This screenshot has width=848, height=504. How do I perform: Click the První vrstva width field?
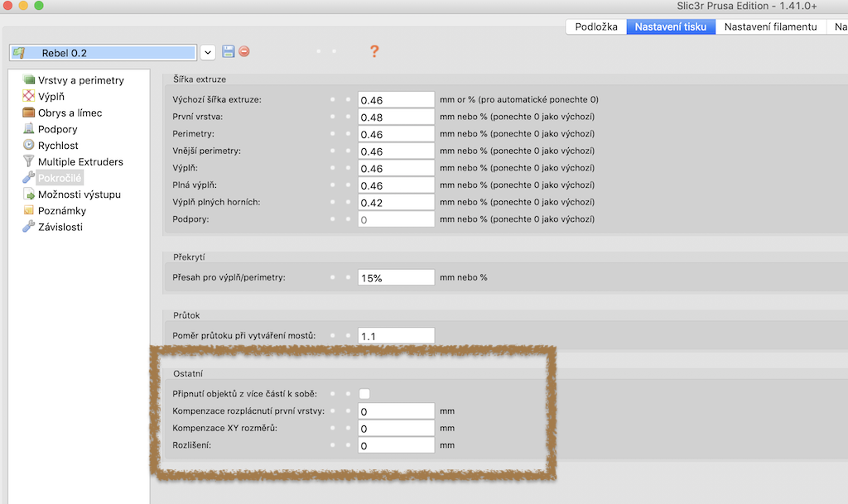(x=396, y=118)
